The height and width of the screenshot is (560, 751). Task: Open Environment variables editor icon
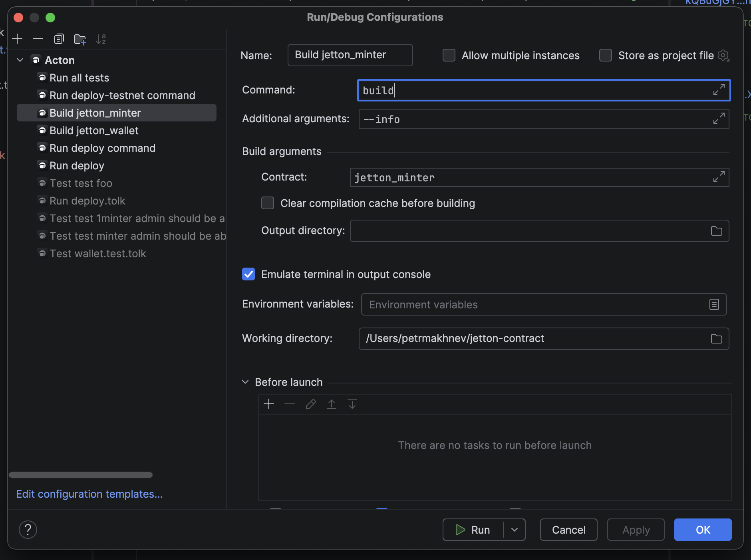point(714,304)
